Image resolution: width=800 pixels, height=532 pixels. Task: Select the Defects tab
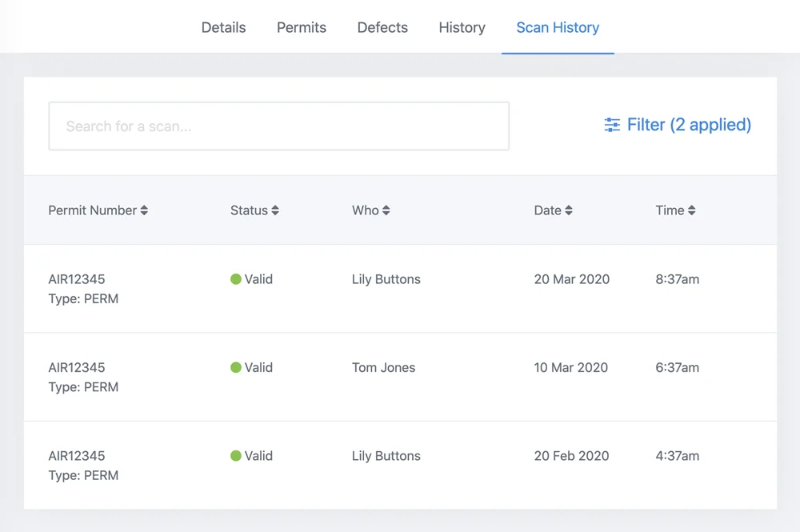(x=382, y=27)
